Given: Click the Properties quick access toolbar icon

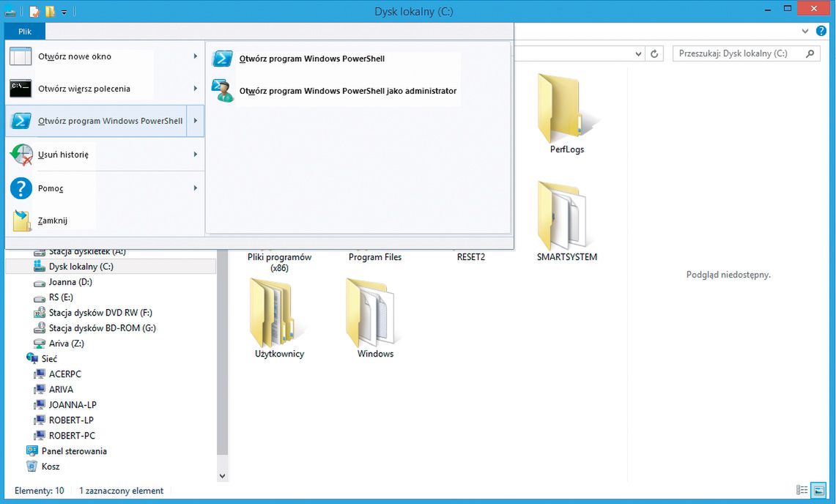Looking at the screenshot, I should tap(34, 11).
